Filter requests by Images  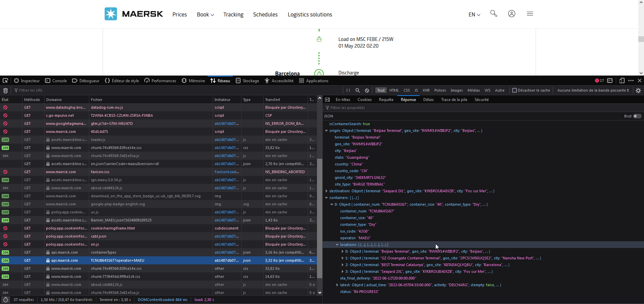(x=457, y=90)
